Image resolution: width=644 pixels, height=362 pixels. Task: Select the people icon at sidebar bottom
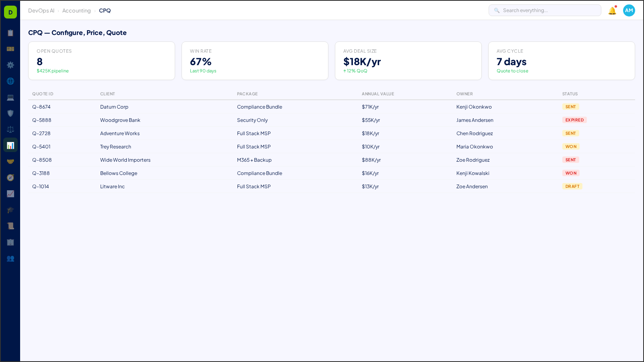point(10,259)
